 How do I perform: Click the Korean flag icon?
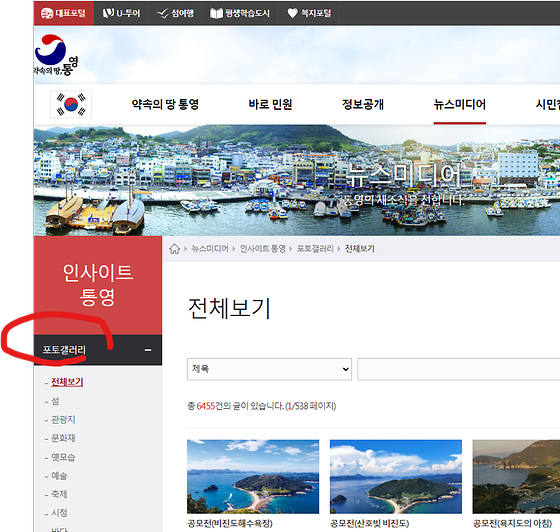(x=71, y=104)
